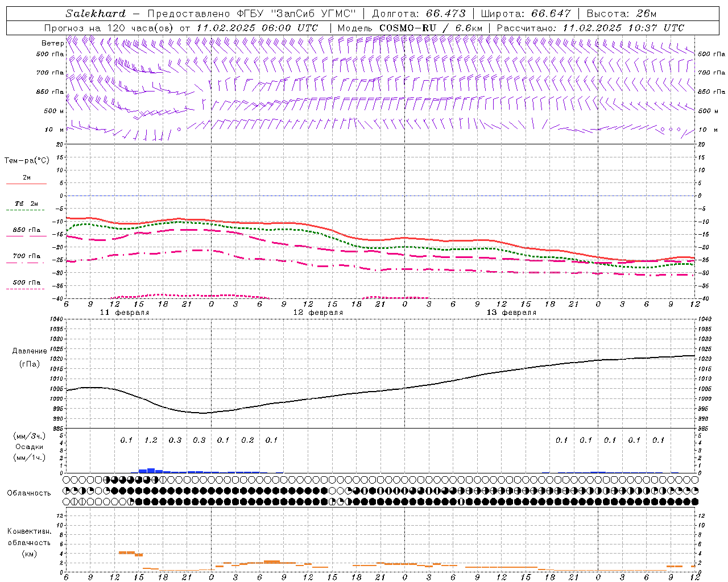Click the Давление panel label

pos(30,351)
